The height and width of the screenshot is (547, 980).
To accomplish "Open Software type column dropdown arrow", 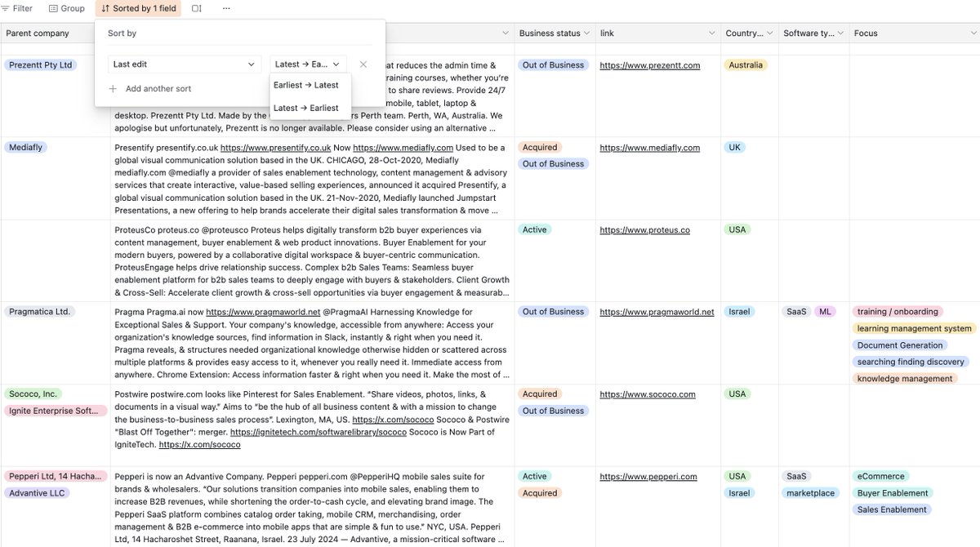I will (840, 33).
